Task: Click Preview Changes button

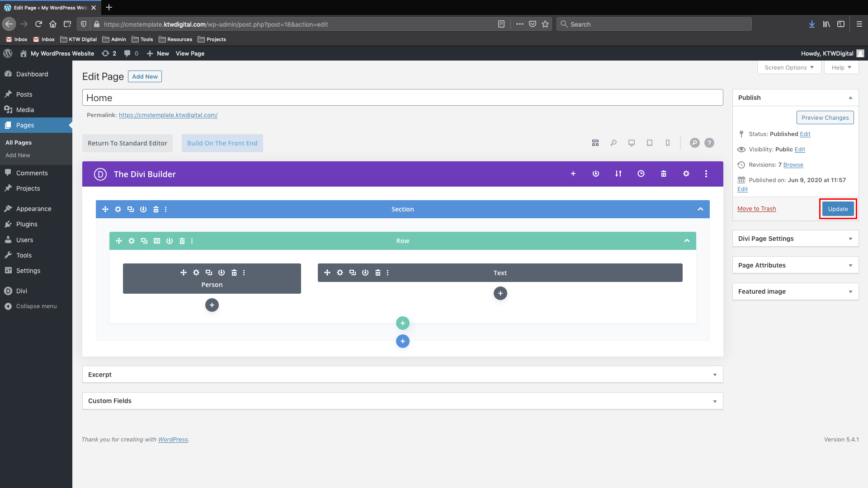Action: pos(825,117)
